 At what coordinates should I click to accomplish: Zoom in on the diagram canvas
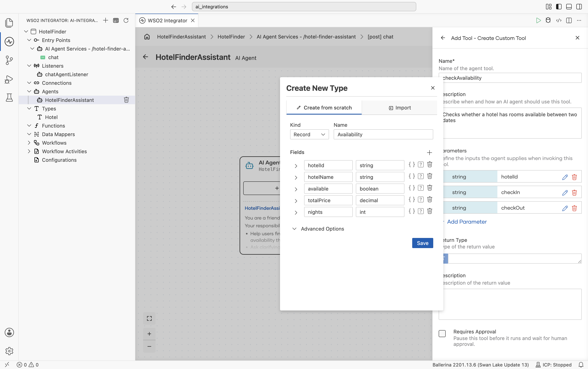tap(149, 334)
